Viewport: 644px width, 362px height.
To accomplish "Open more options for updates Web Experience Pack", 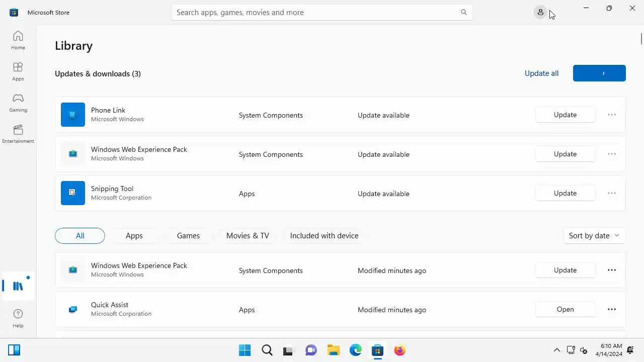I will point(612,154).
